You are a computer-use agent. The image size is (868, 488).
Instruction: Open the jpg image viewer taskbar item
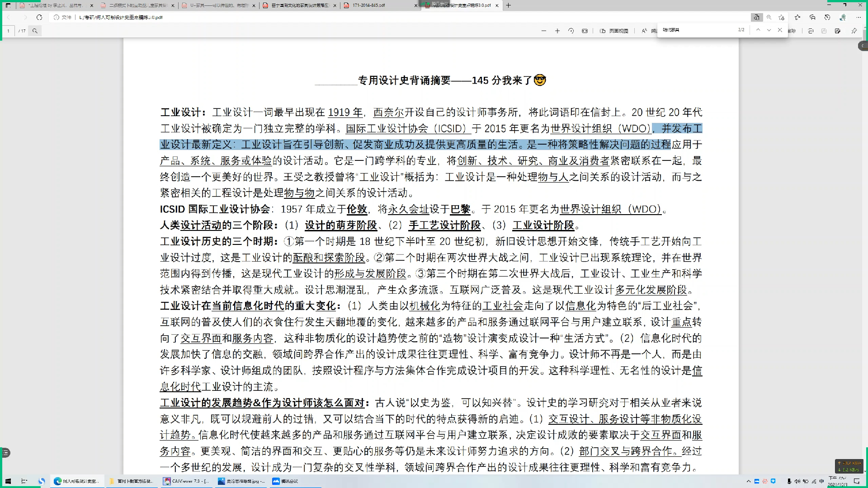tap(241, 481)
